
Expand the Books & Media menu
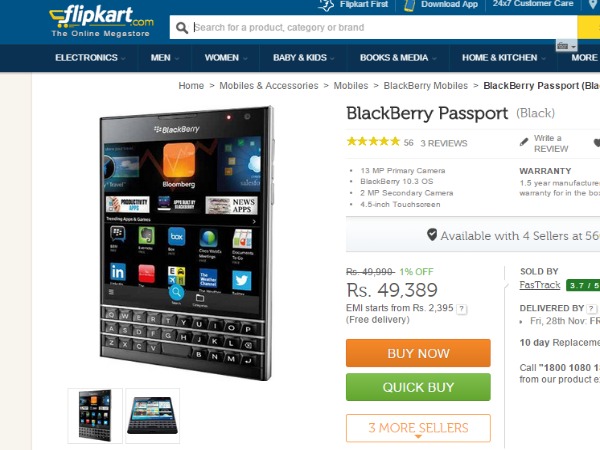pos(398,58)
